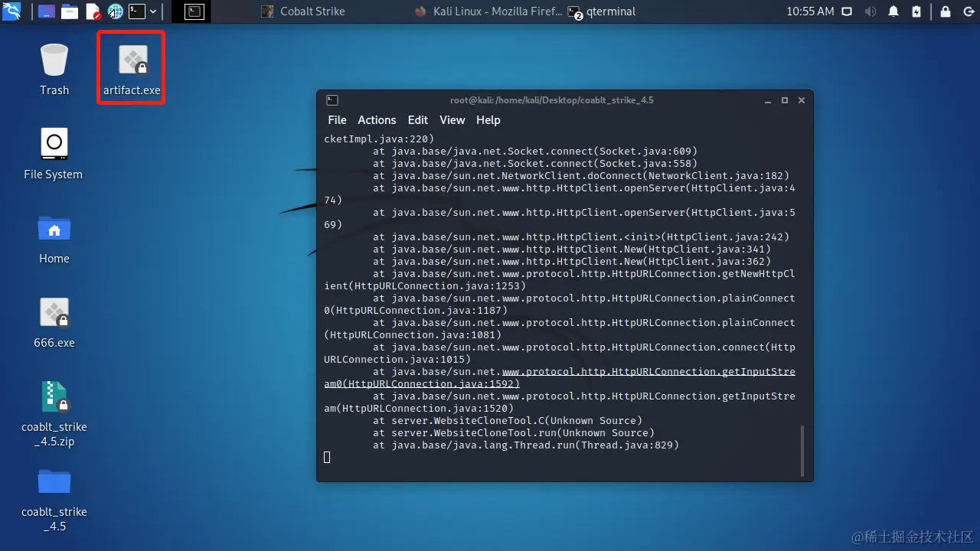This screenshot has width=980, height=551.
Task: Open the notifications bell icon
Action: pos(893,11)
